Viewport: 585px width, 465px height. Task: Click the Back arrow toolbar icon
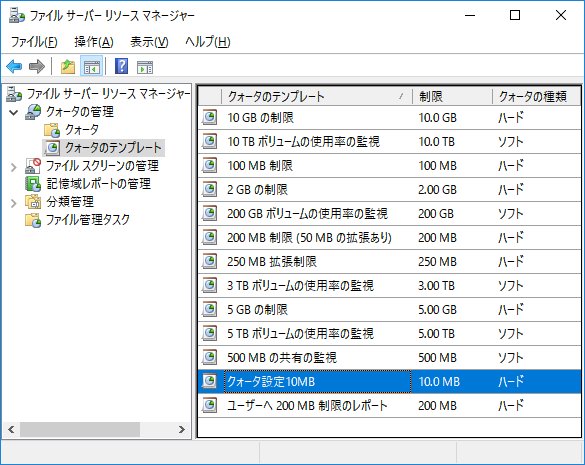pos(15,67)
